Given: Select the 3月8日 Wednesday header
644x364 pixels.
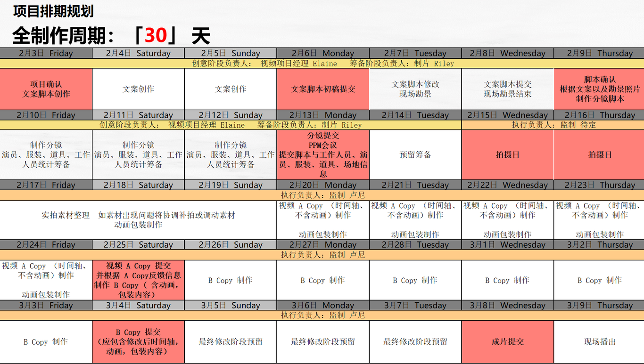Looking at the screenshot, I should [x=508, y=305].
